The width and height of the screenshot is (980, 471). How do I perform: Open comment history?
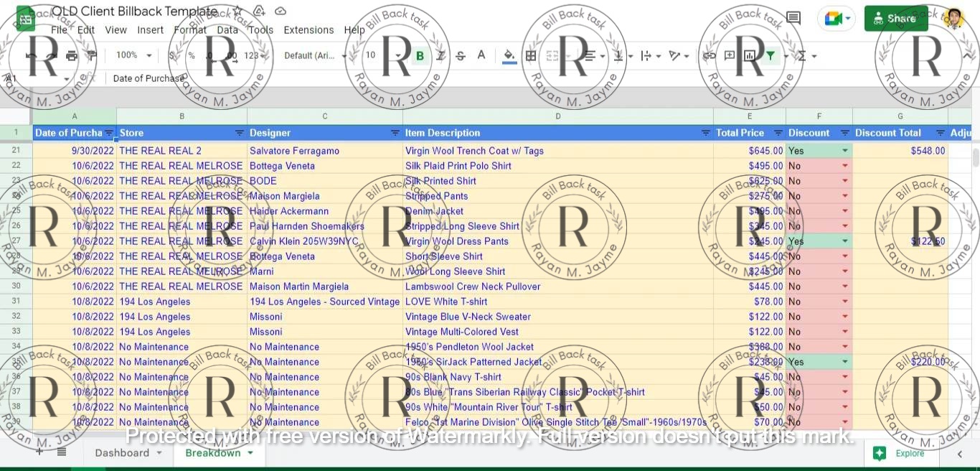(x=793, y=18)
